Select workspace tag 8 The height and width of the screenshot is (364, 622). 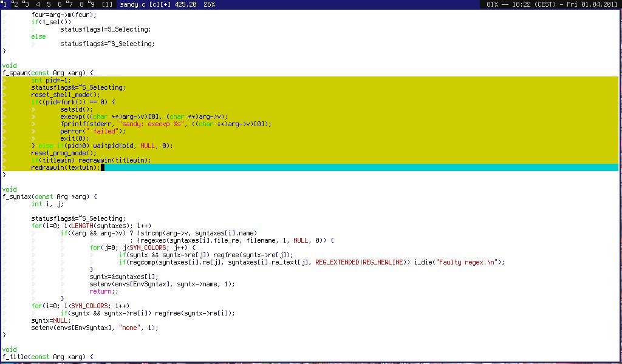[81, 4]
